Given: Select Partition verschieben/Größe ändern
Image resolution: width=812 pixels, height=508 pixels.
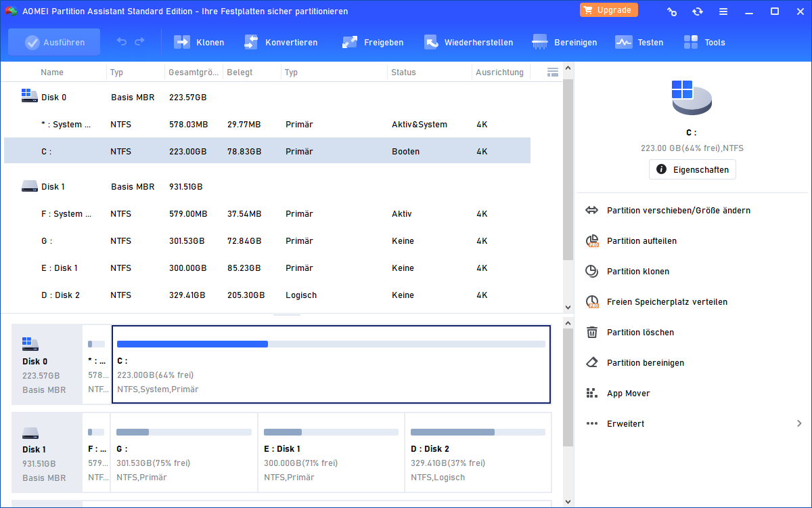Looking at the screenshot, I should [x=678, y=210].
